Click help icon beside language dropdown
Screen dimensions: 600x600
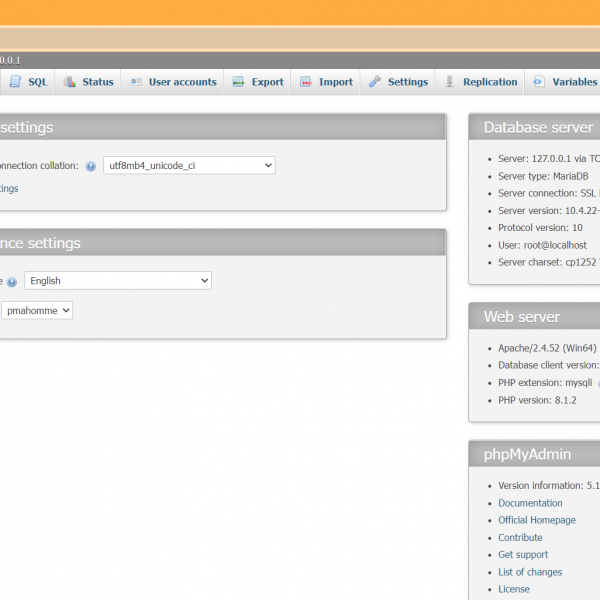click(x=12, y=282)
